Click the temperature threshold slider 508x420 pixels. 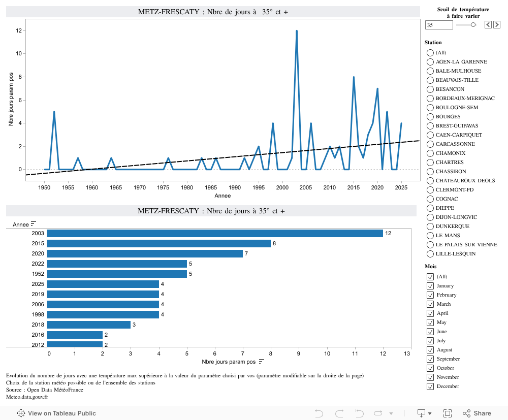tap(466, 24)
